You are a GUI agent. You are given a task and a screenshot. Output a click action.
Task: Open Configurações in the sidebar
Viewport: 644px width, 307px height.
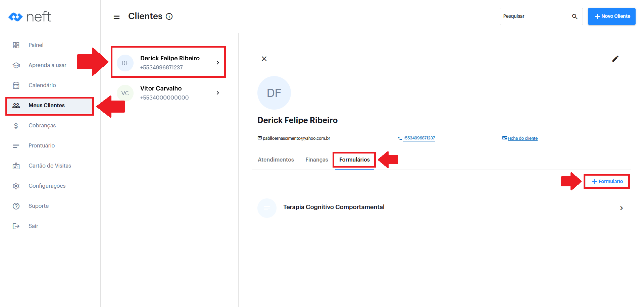(x=47, y=186)
